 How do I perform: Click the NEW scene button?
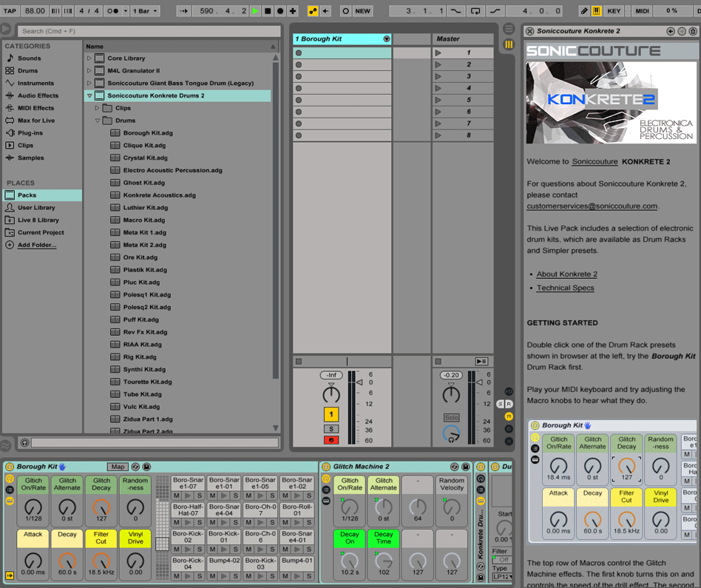coord(362,11)
